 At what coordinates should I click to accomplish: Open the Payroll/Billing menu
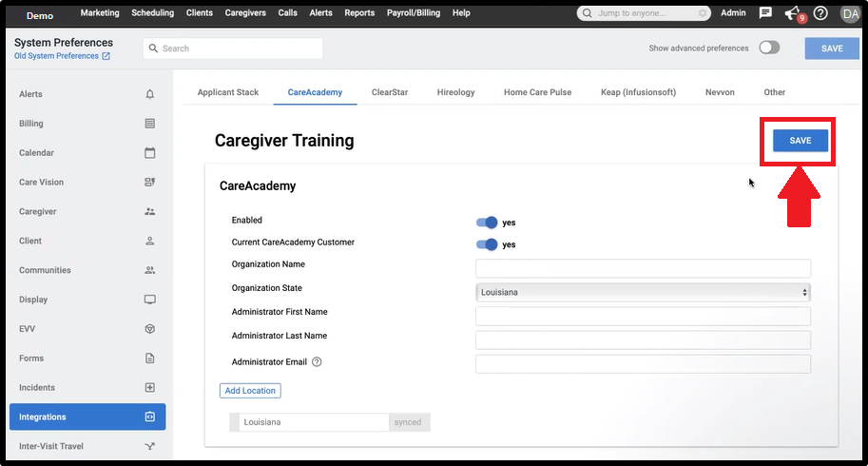click(414, 12)
